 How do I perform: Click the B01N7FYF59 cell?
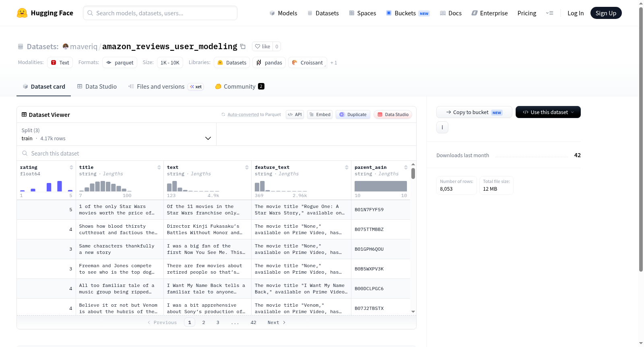(381, 210)
